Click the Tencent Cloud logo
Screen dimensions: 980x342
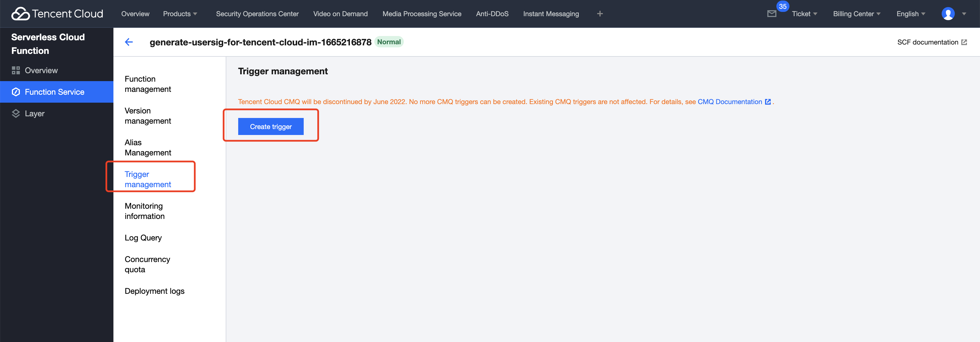(58, 14)
